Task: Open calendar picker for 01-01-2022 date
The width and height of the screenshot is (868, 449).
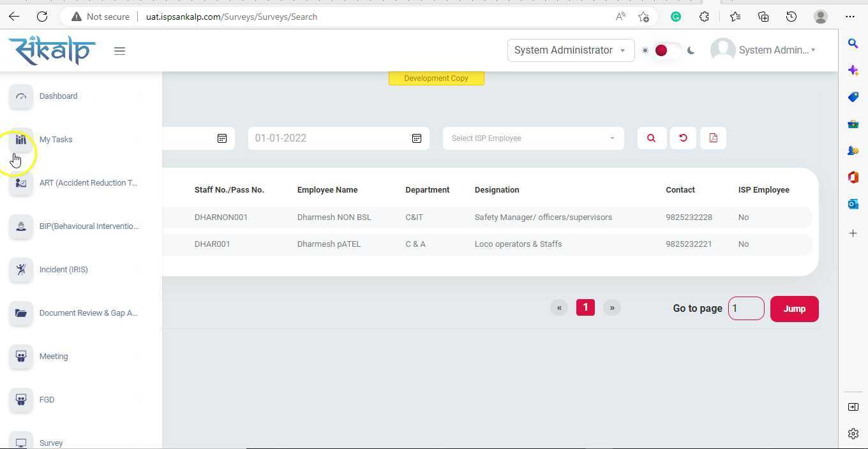Action: pyautogui.click(x=416, y=138)
